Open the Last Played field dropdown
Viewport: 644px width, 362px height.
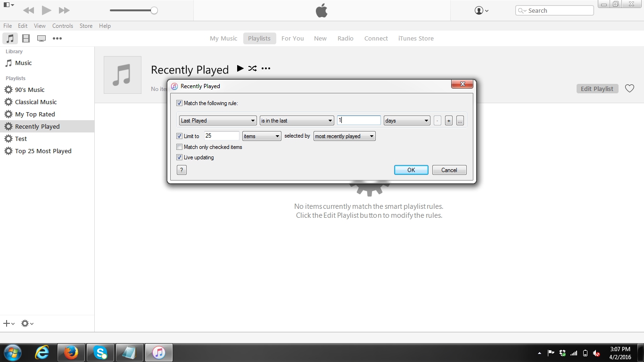tap(218, 121)
